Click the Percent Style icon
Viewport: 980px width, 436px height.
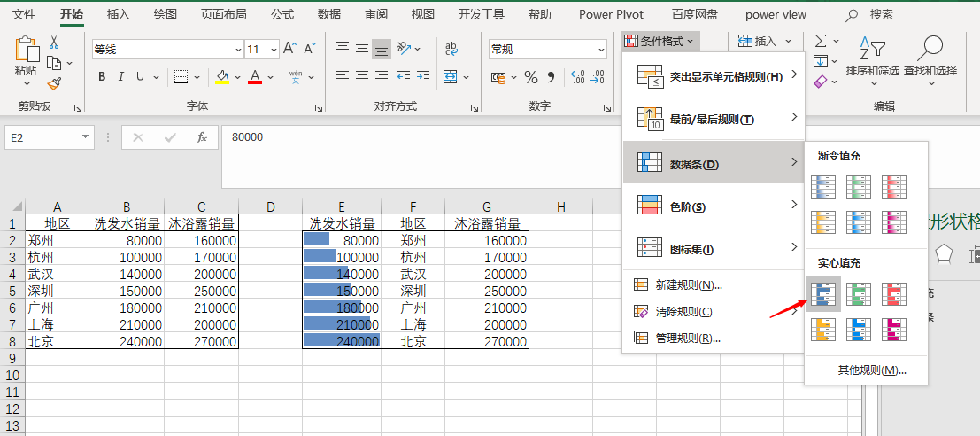530,77
